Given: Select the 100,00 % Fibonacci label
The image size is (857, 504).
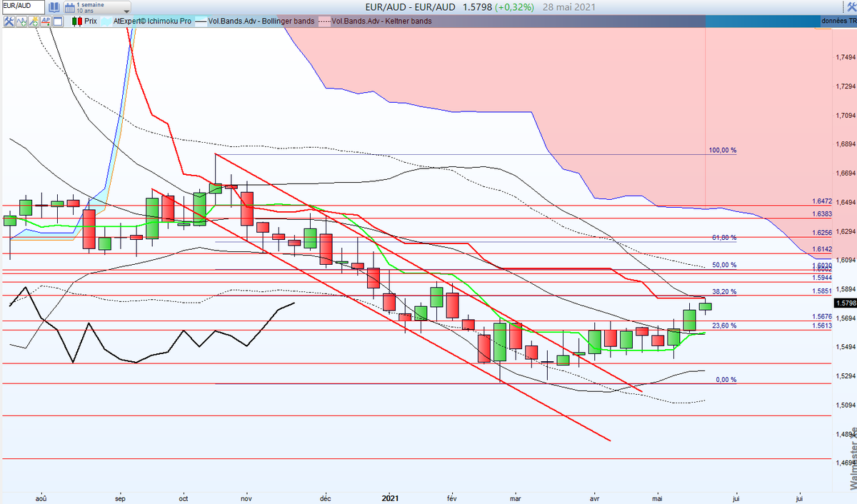Looking at the screenshot, I should [x=722, y=151].
